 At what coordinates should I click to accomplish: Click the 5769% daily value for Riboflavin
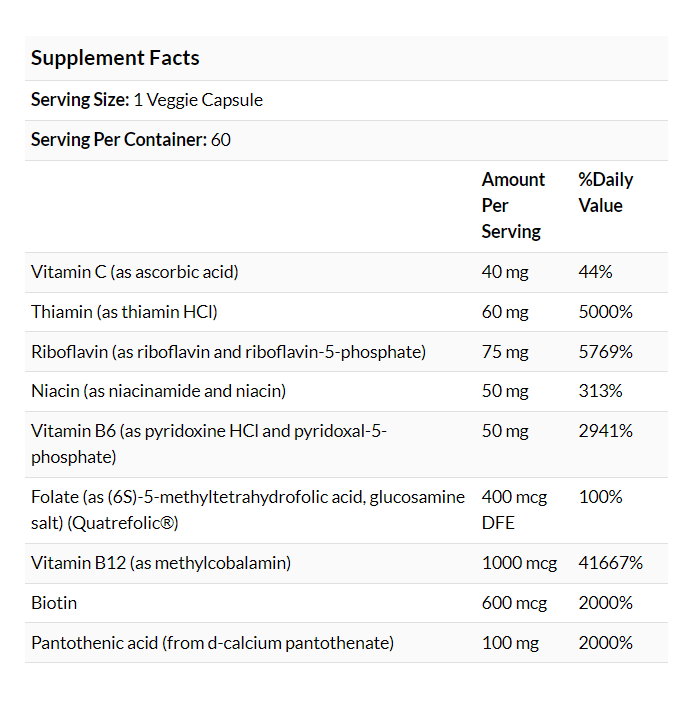tap(605, 352)
